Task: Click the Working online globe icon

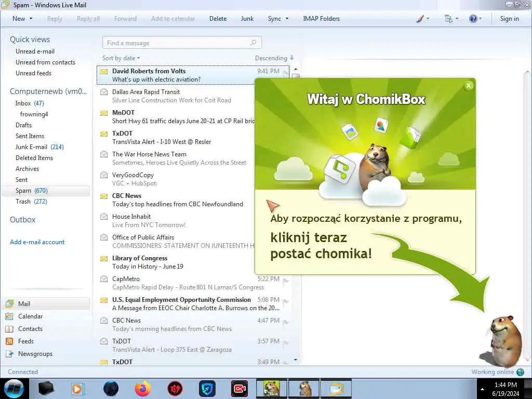Action: point(520,372)
